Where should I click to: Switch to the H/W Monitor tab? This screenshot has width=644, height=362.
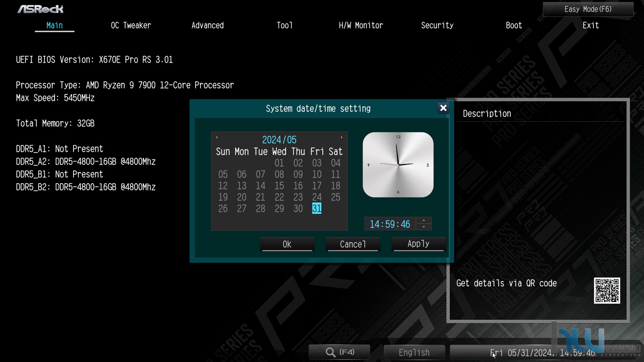point(361,26)
